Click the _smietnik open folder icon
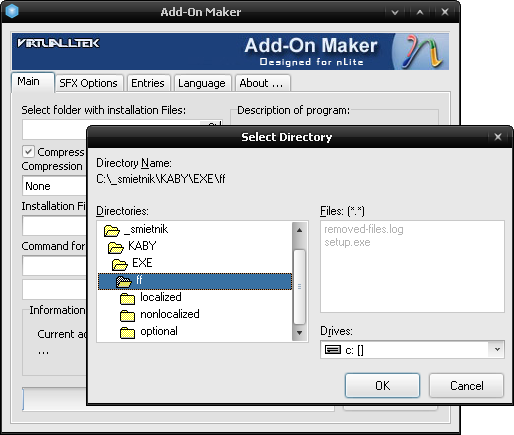The image size is (514, 435). 112,230
